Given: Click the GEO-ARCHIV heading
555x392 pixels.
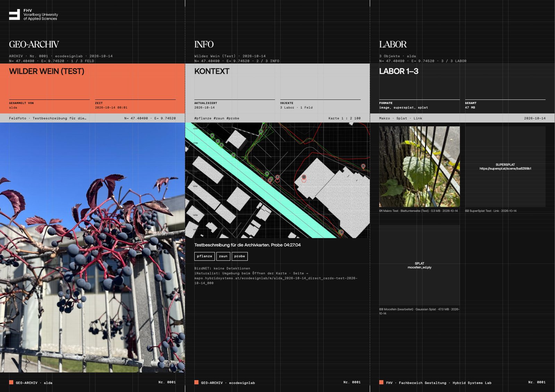Looking at the screenshot, I should (34, 44).
